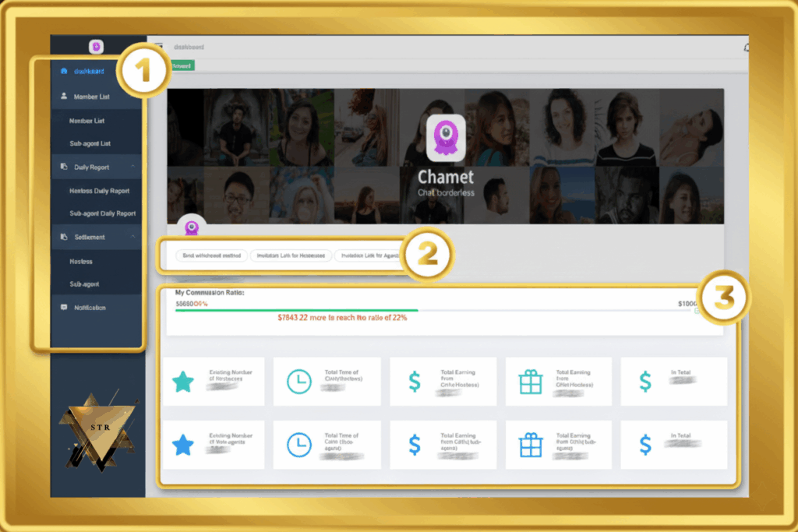Open Notification in the sidebar
798x532 pixels.
(x=90, y=308)
